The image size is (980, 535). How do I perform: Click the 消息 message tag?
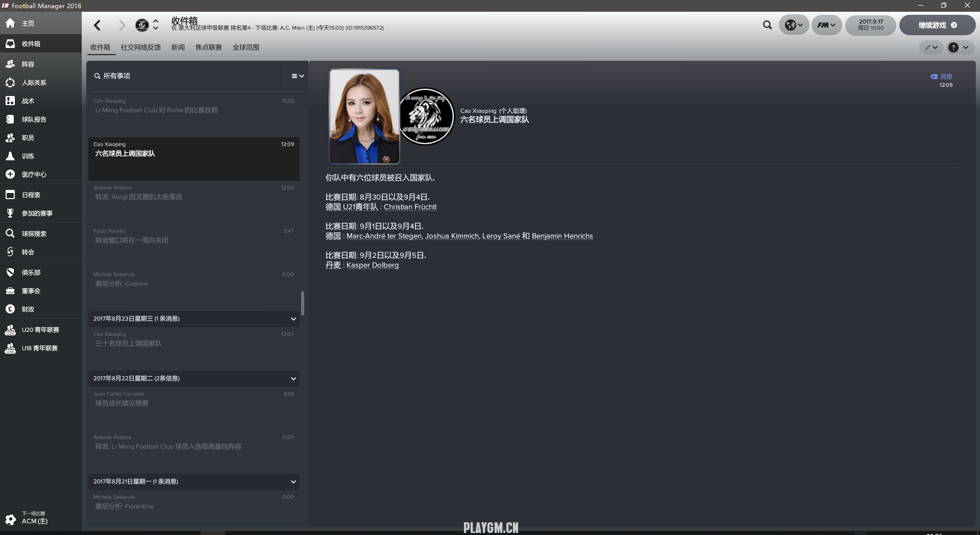(941, 77)
